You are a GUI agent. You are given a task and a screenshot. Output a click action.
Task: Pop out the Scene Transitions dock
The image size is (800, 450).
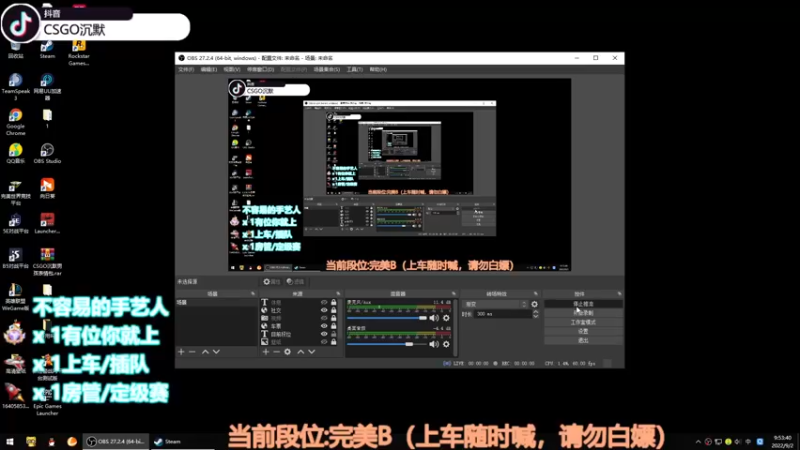click(536, 294)
